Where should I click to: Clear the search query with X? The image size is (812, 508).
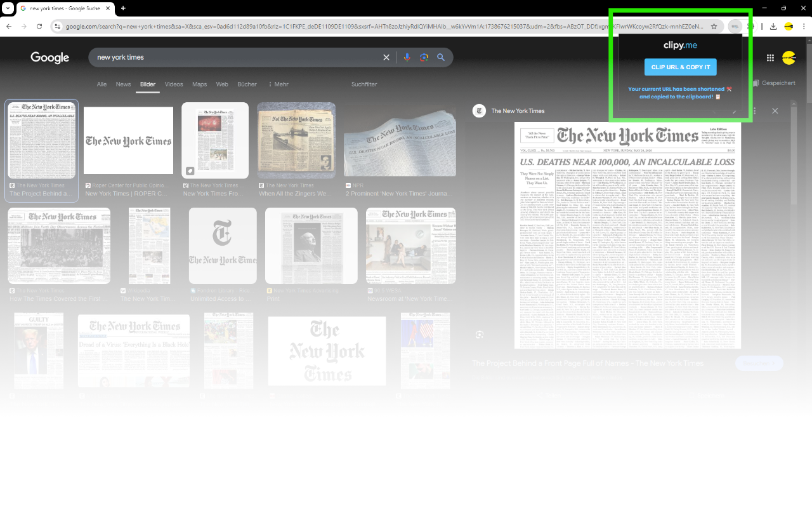386,57
